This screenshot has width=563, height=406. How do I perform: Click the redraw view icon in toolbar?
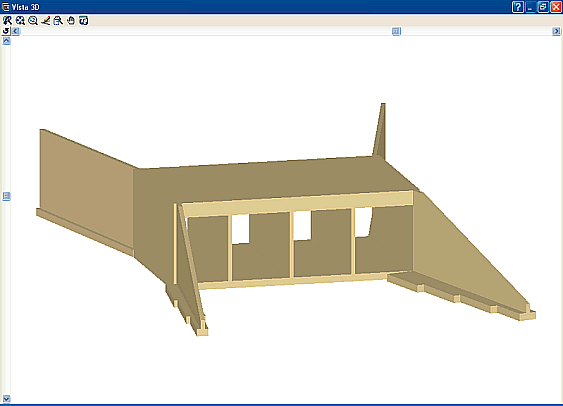tap(7, 21)
